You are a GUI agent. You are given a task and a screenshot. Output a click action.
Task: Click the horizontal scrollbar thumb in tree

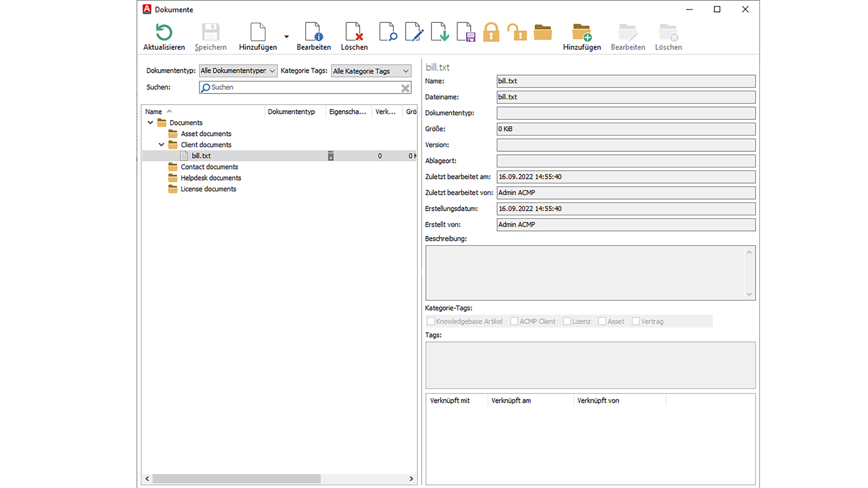click(x=236, y=479)
